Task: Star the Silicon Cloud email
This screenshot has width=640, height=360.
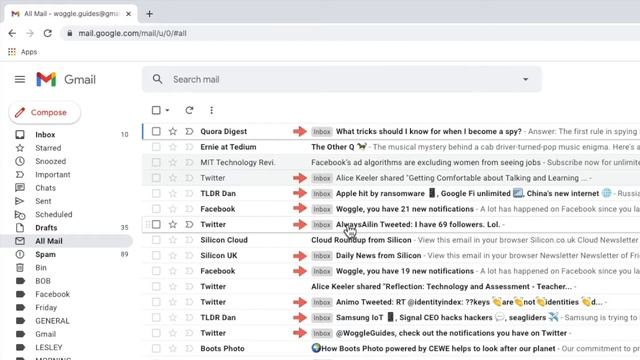Action: click(x=173, y=240)
